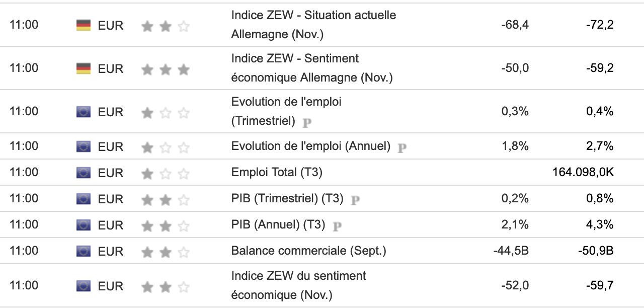Open Indice ZEW - Situation actuelle Allemagne event
Viewport: 644px width, 308px height.
(x=313, y=25)
